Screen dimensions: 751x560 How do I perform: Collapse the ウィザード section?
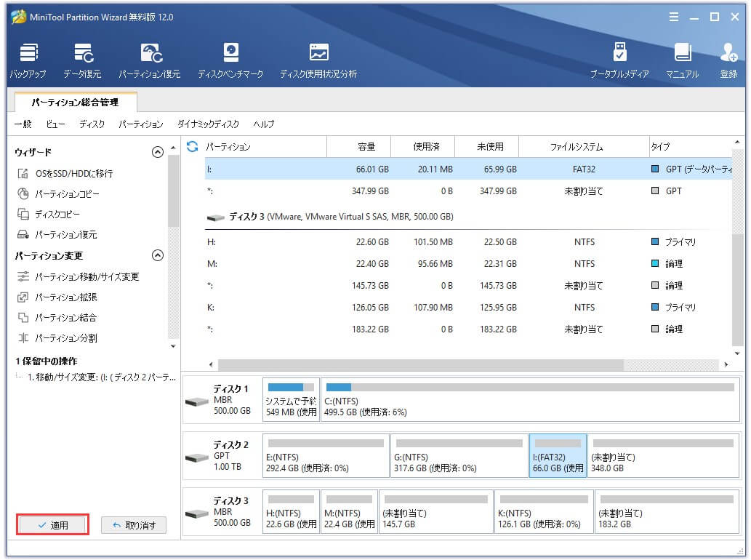tap(157, 152)
